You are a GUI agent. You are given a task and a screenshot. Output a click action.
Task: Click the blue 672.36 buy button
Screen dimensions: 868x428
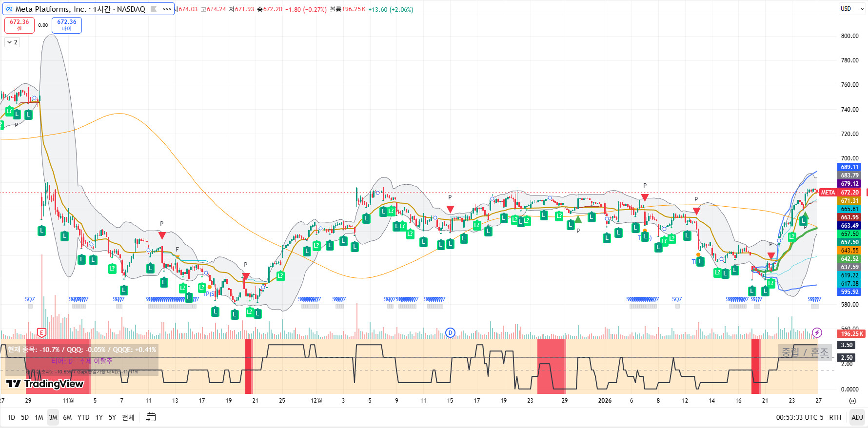tap(67, 25)
